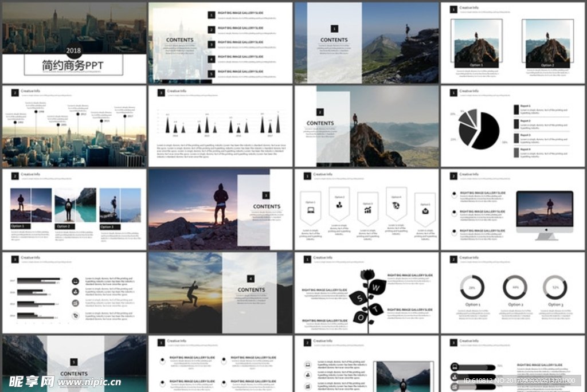Click the laptop icon in Option 1 banner
The image size is (587, 392).
pos(310,210)
